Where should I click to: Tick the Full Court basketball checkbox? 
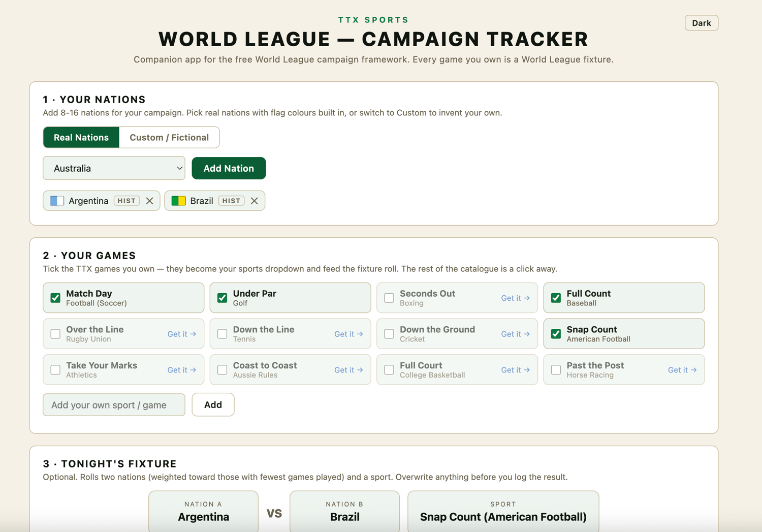389,370
